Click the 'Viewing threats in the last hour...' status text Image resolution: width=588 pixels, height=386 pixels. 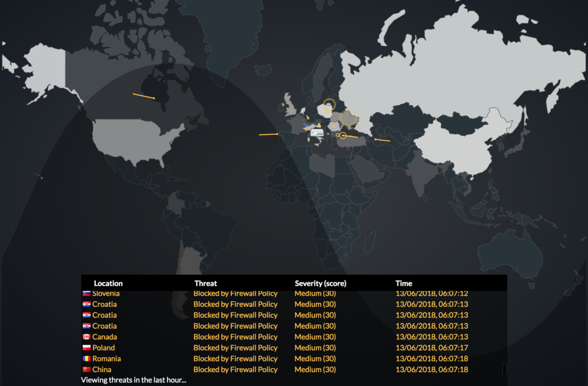[133, 380]
